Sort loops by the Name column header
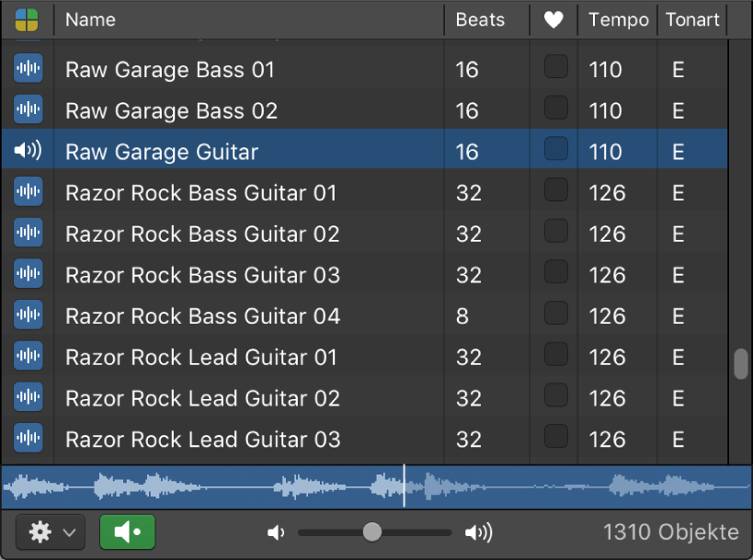 (90, 19)
